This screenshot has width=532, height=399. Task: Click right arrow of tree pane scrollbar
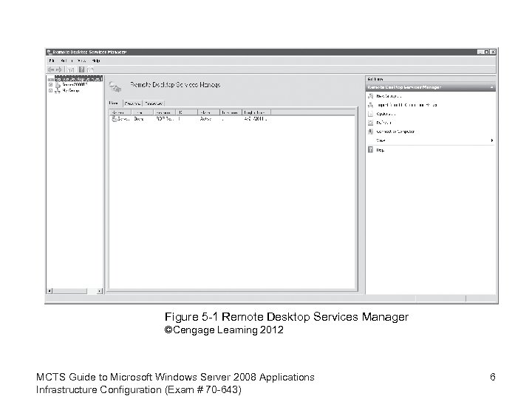click(100, 291)
